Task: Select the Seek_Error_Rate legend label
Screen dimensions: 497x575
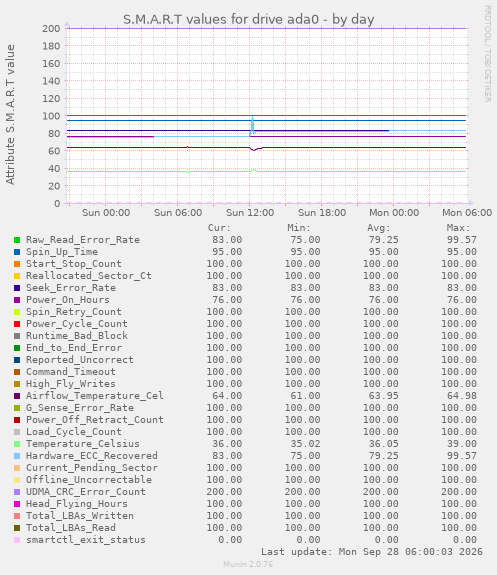Action: tap(71, 288)
